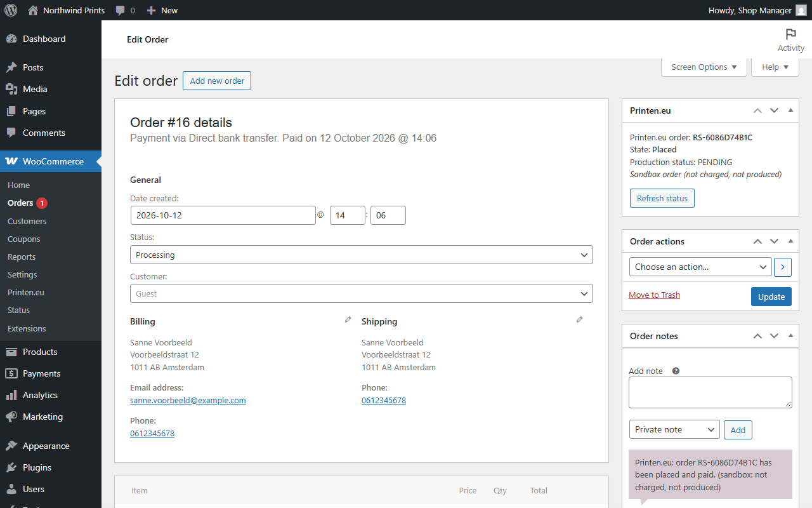Screen dimensions: 812x508
Task: Open the Choose an action dropdown
Action: tap(700, 267)
